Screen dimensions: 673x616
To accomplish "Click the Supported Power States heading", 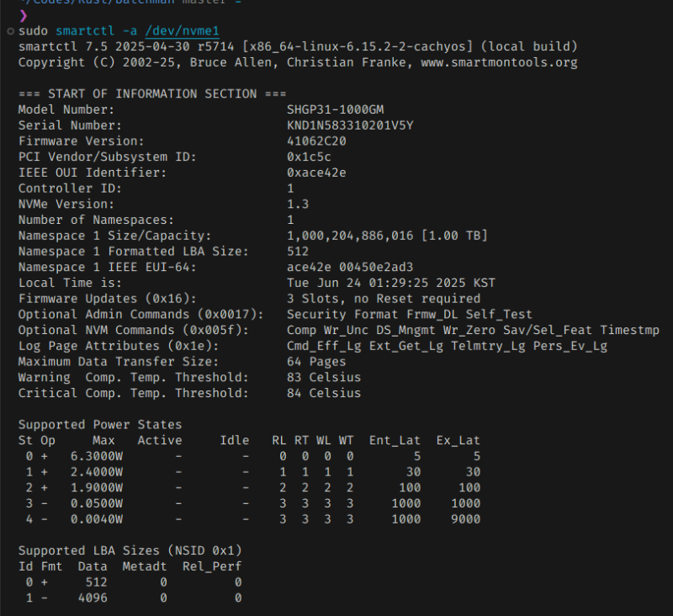I will pos(100,424).
